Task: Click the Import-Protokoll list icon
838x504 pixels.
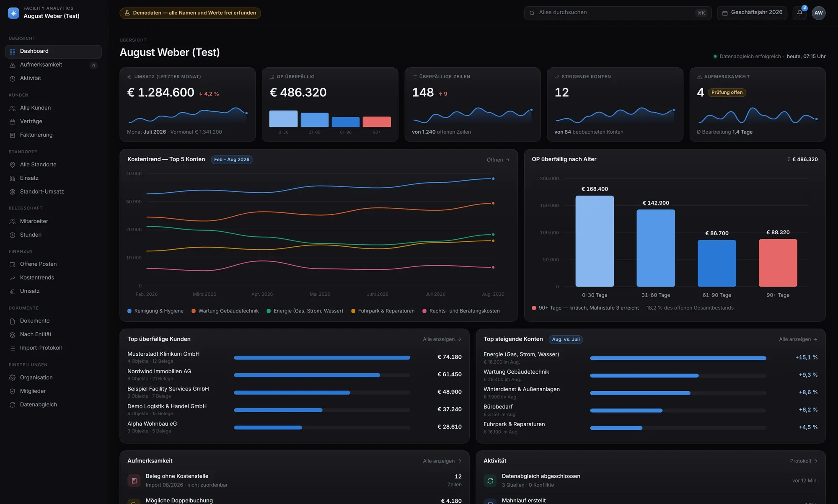Action: click(x=13, y=348)
